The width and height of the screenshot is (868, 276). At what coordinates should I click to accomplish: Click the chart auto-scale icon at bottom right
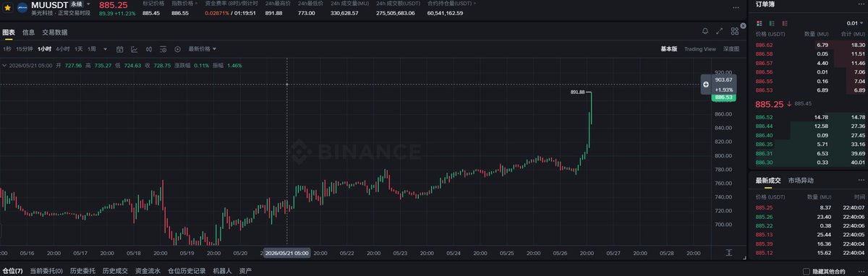[729, 253]
